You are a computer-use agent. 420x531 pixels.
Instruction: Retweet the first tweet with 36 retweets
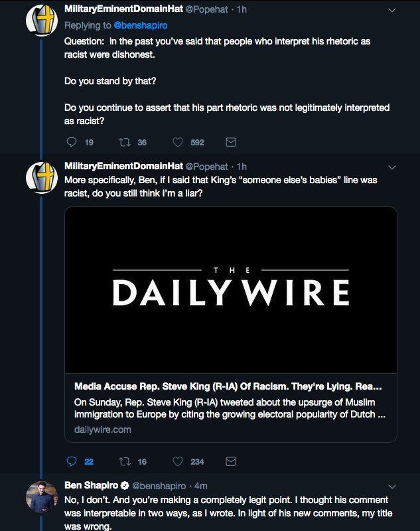click(125, 142)
